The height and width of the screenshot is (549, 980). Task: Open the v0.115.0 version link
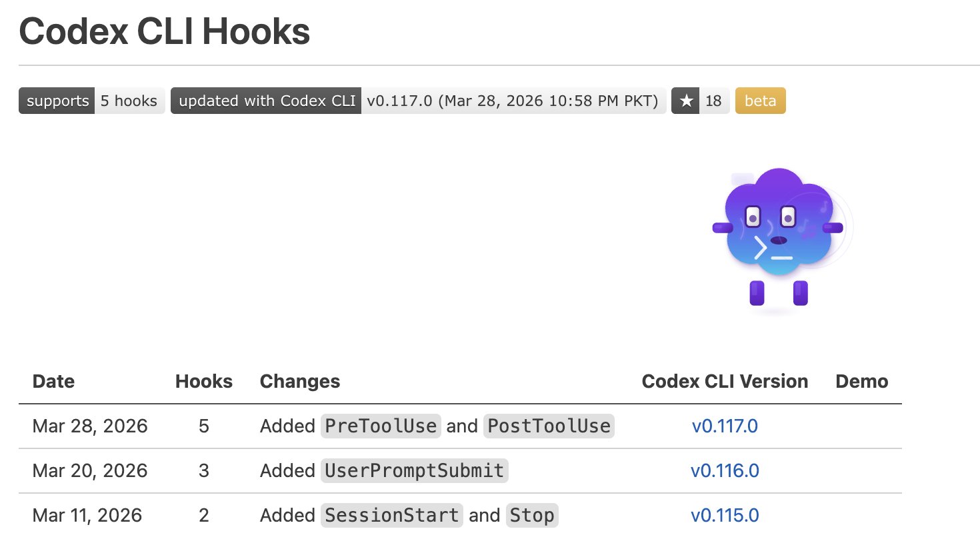725,516
